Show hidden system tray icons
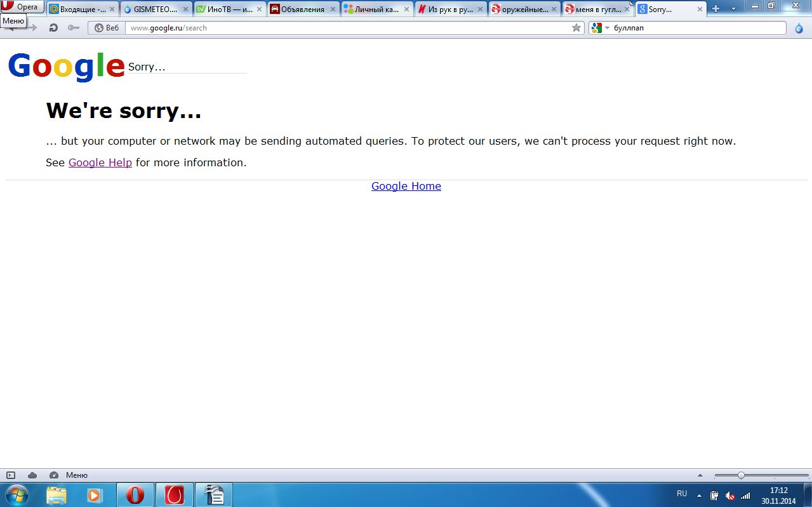The image size is (812, 507). (x=699, y=496)
